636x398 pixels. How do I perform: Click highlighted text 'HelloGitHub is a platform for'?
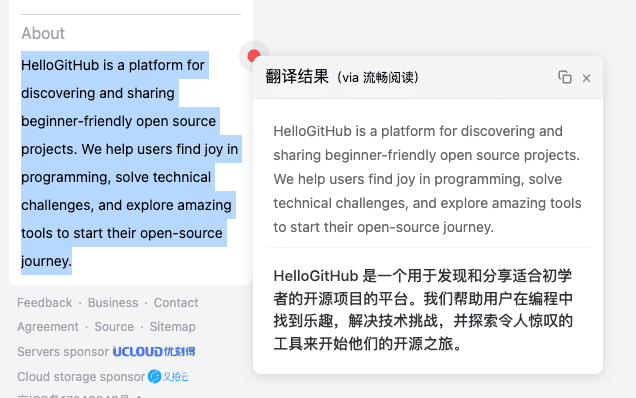tap(113, 65)
